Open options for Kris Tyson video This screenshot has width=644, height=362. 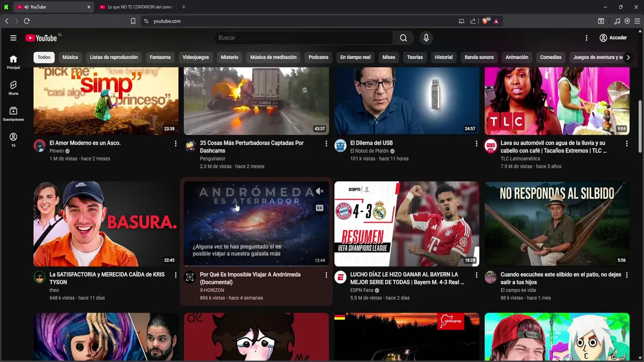tap(176, 275)
